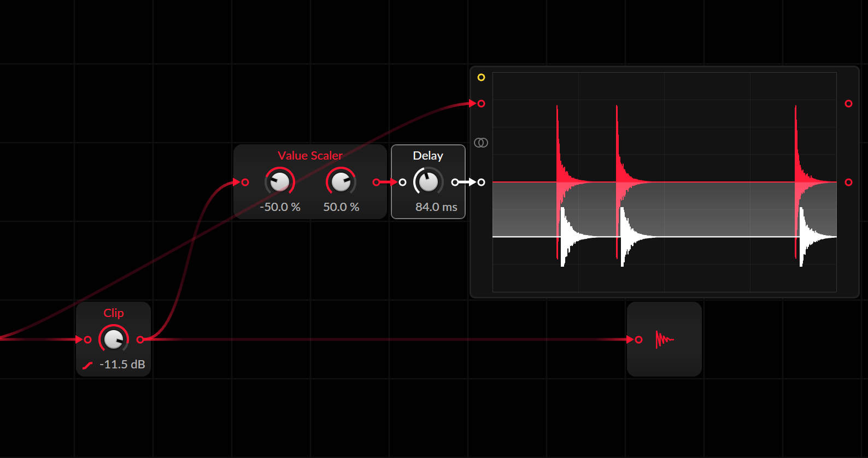Click the Value Scaler input port
This screenshot has height=458, width=868.
(x=245, y=182)
